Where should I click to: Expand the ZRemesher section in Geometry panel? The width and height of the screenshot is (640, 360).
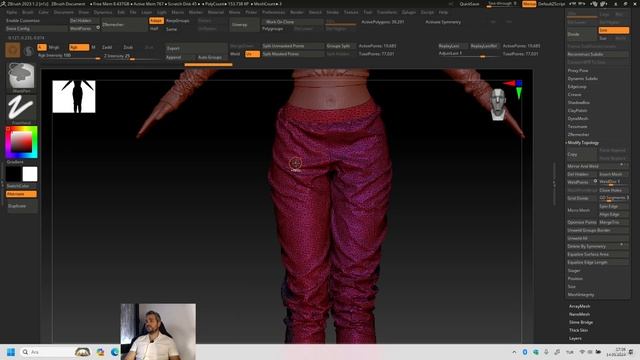tap(578, 135)
